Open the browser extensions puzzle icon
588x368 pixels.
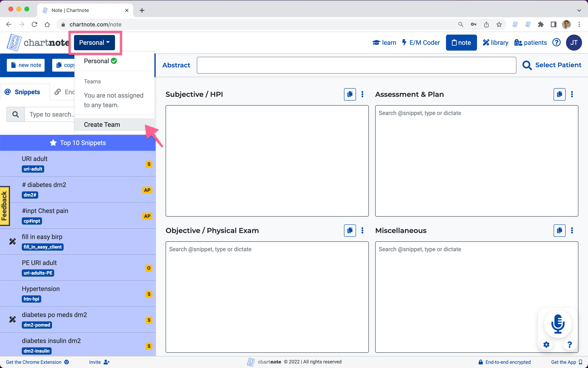coord(541,24)
